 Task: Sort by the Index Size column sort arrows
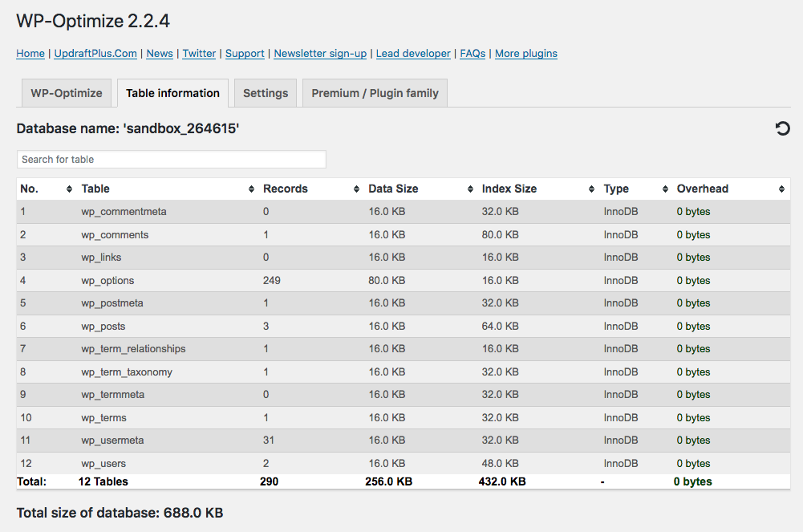tap(591, 189)
